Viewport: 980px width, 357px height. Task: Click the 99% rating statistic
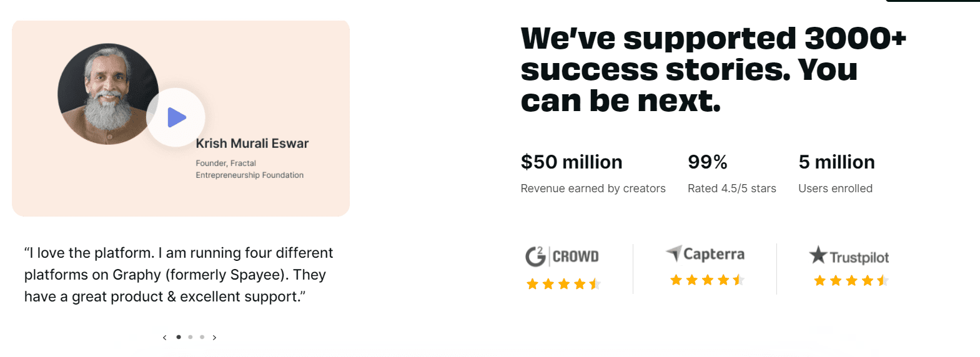click(708, 162)
